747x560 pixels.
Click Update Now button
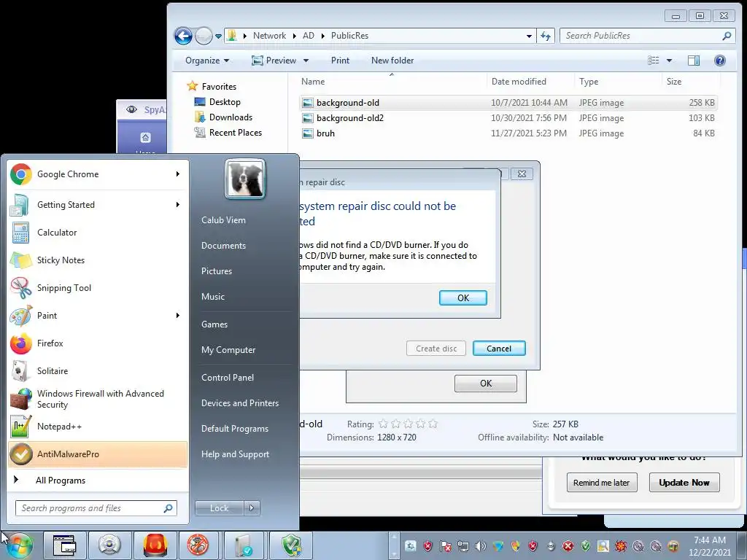pyautogui.click(x=684, y=483)
